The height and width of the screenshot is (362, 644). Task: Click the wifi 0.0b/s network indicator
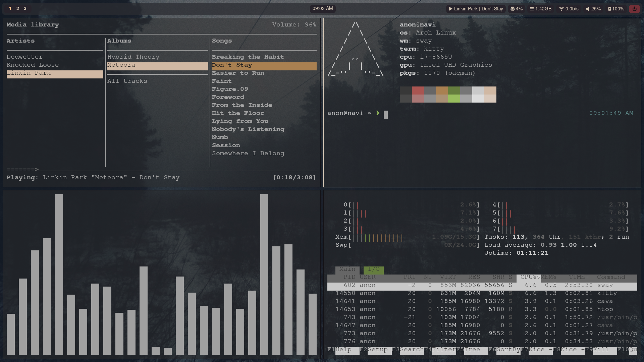click(x=569, y=9)
